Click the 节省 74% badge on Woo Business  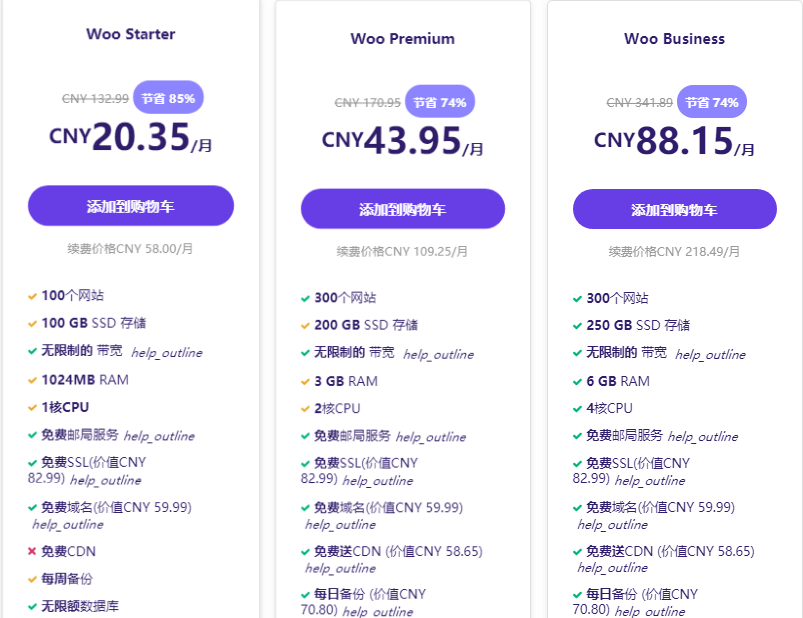point(711,102)
